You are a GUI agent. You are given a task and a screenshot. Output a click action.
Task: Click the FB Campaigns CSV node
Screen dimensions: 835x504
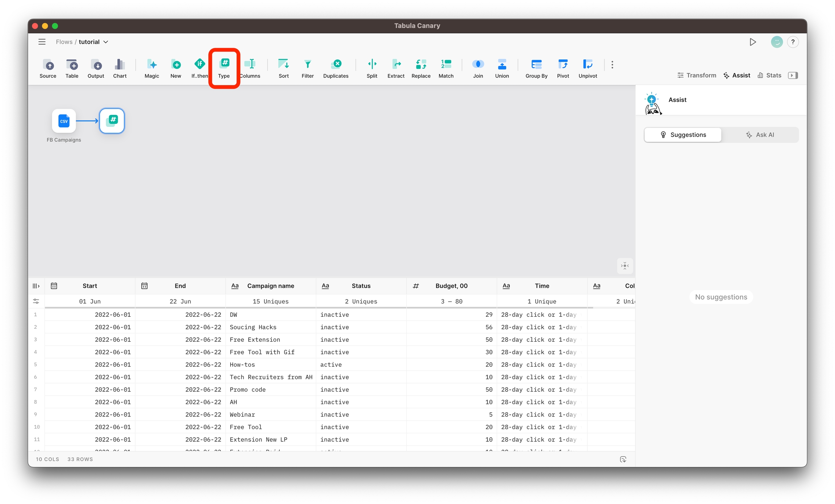pyautogui.click(x=64, y=121)
